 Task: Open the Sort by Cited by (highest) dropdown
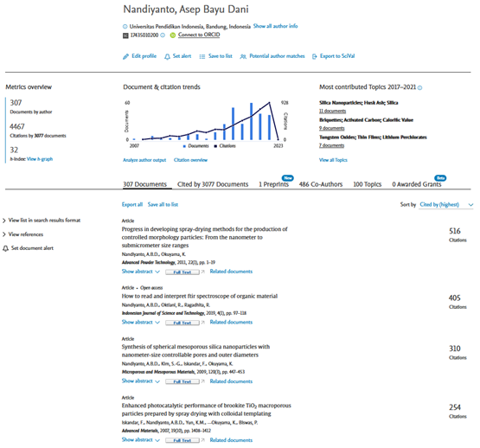446,205
